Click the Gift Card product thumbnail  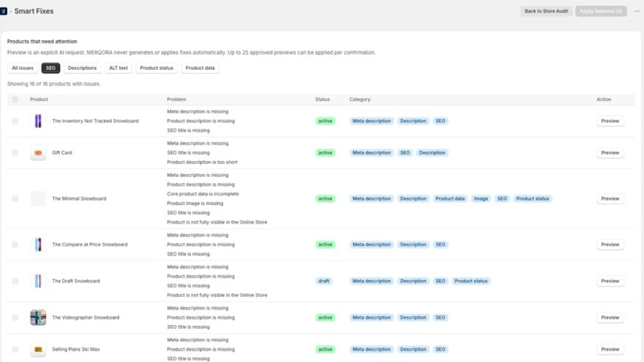point(38,153)
